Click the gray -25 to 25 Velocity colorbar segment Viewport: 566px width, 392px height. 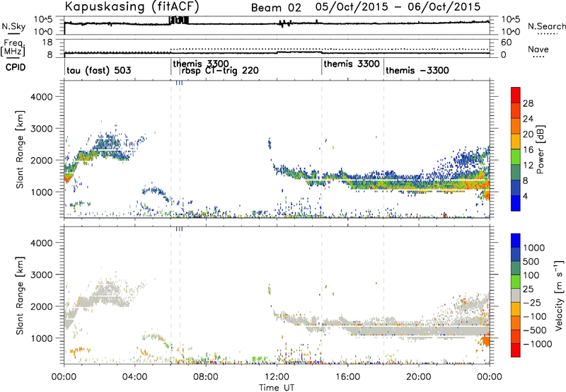(x=516, y=295)
